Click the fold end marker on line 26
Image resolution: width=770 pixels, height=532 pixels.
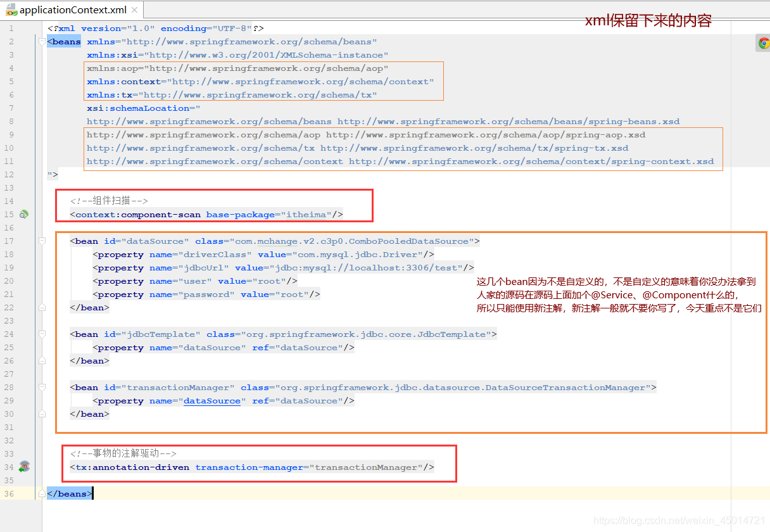[42, 361]
